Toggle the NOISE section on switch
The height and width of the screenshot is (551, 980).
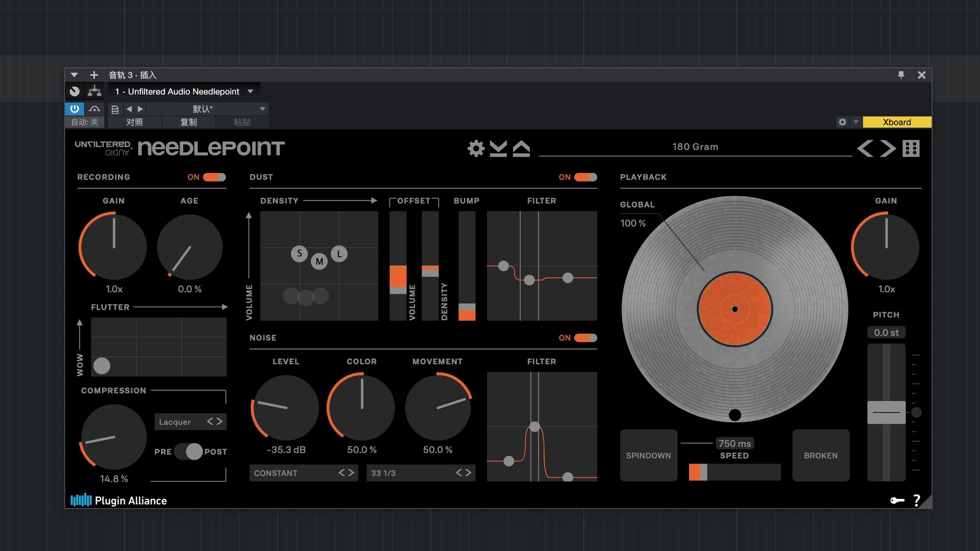click(585, 338)
